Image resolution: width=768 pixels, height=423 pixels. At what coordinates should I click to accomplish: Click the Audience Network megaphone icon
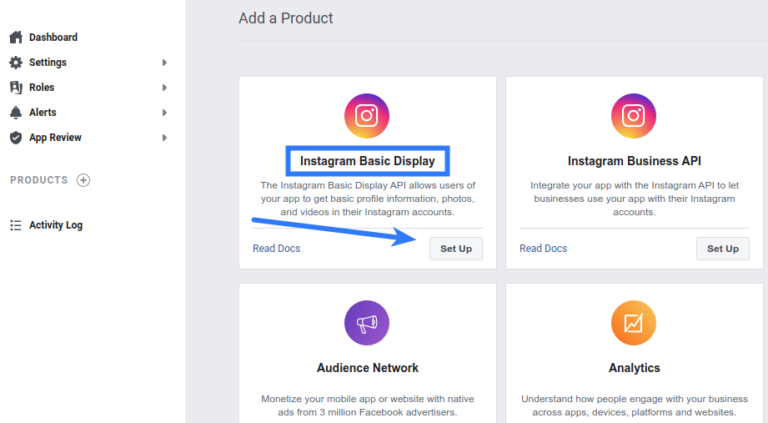[366, 324]
